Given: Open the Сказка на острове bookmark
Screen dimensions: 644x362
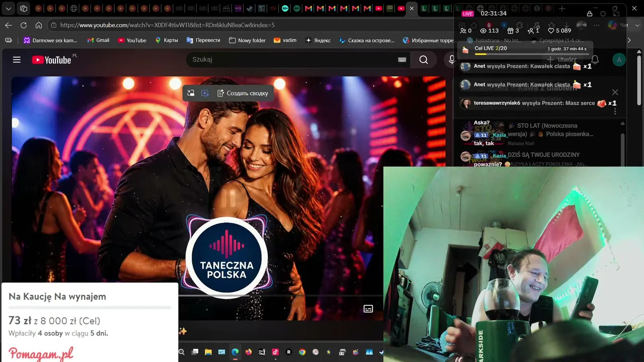Looking at the screenshot, I should [x=367, y=40].
